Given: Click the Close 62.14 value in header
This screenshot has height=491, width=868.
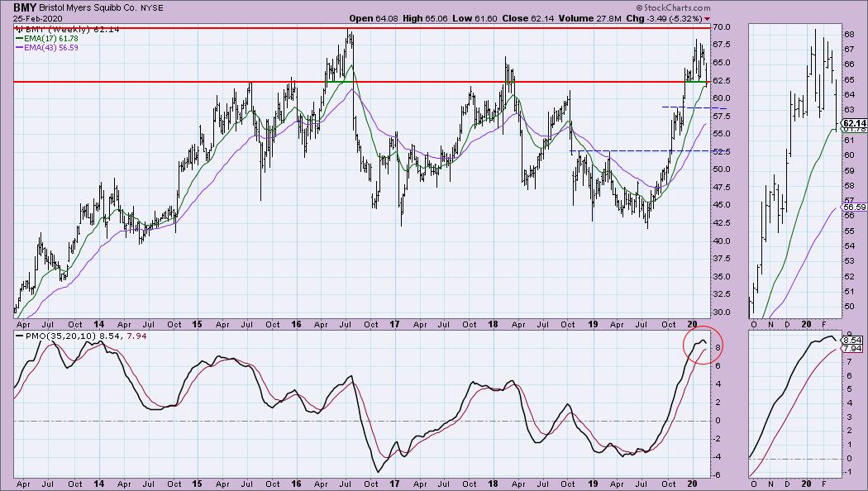Looking at the screenshot, I should [x=527, y=18].
